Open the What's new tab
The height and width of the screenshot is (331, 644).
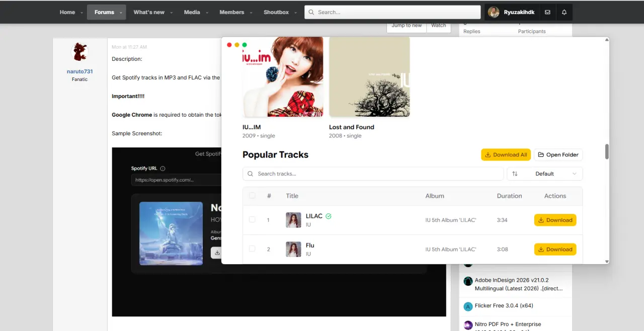tap(149, 12)
